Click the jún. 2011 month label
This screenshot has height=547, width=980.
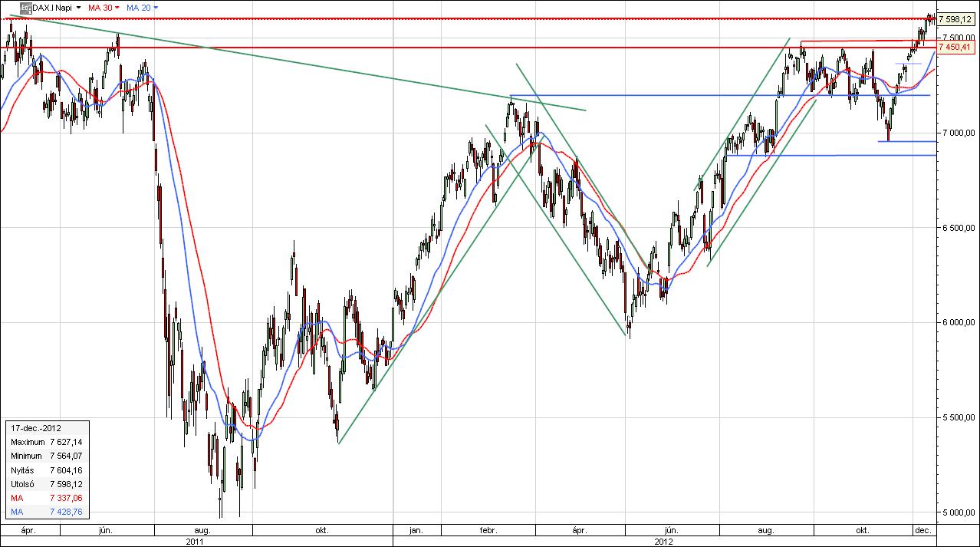pyautogui.click(x=107, y=530)
